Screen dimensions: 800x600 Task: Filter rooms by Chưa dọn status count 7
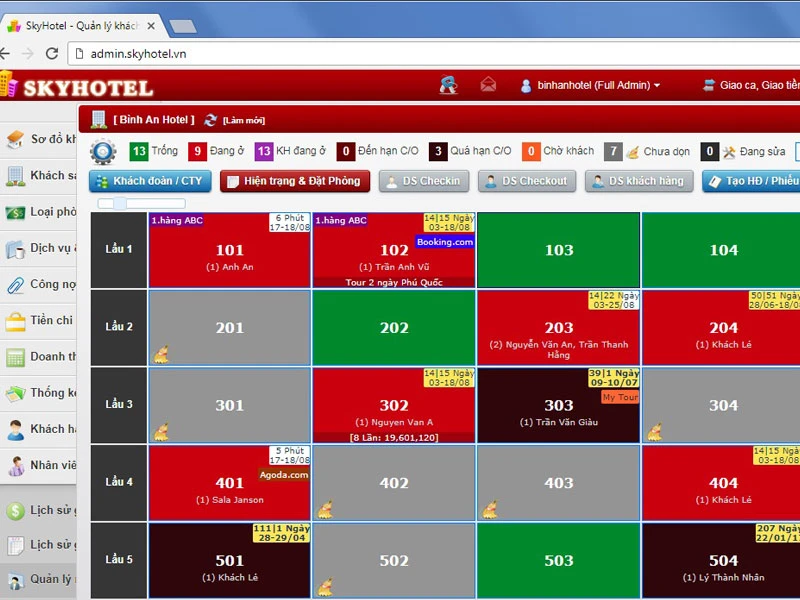pos(613,152)
